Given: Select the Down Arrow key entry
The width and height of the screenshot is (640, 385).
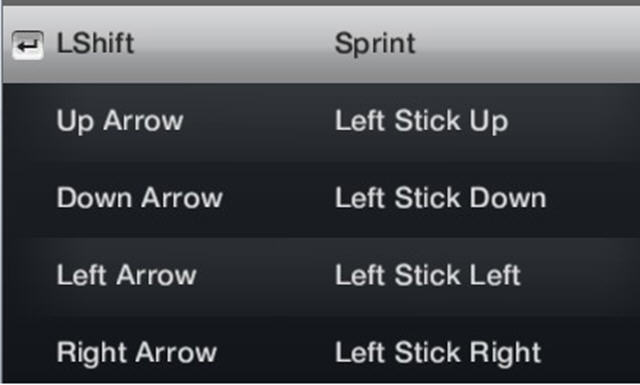Looking at the screenshot, I should tap(140, 198).
